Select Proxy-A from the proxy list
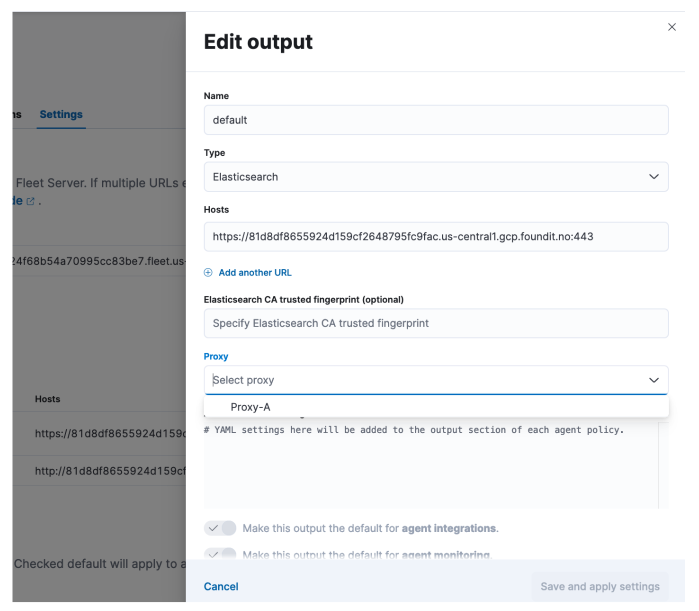This screenshot has width=699, height=611. 251,407
